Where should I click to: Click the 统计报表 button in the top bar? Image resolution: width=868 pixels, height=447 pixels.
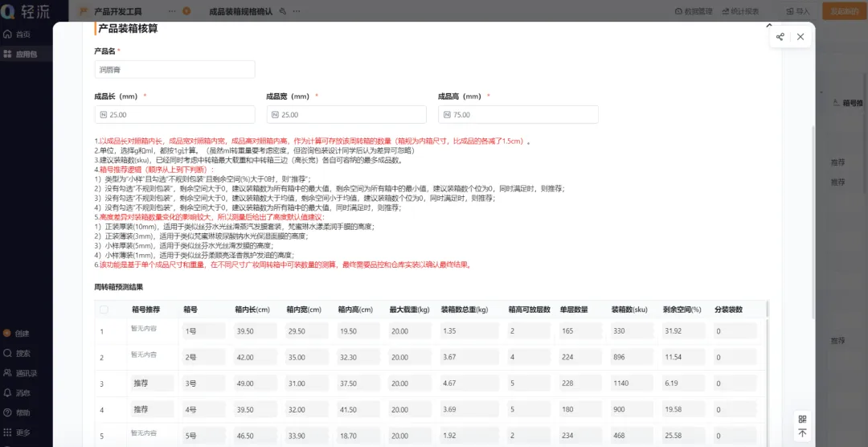coord(739,11)
